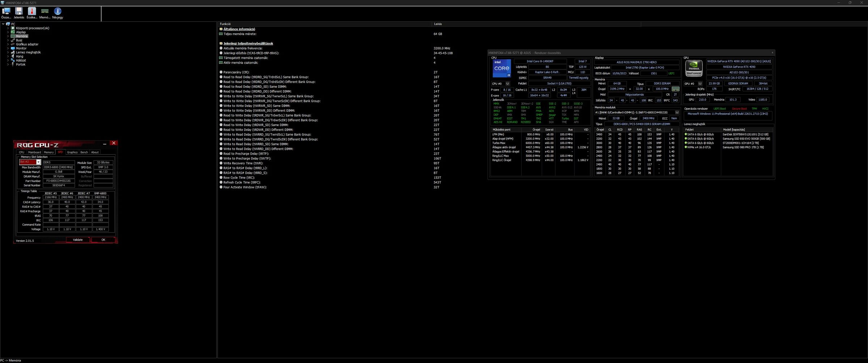
Task: Switch to the Graphics tab in ROG CPU-Z
Action: 72,152
